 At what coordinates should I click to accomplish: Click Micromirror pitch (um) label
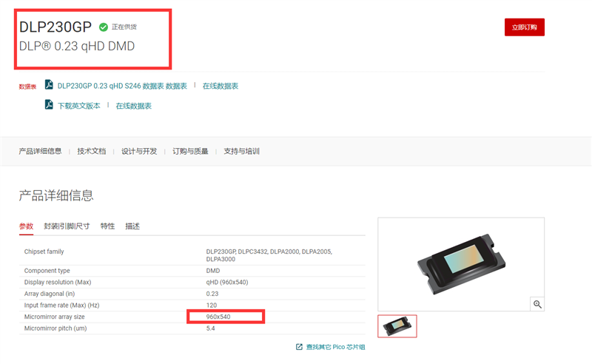pos(55,328)
